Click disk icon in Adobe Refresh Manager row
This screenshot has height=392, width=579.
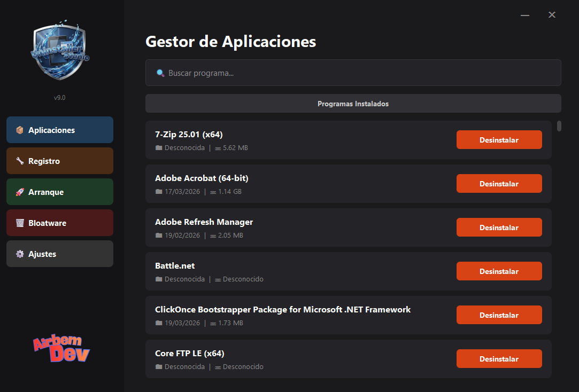(213, 236)
